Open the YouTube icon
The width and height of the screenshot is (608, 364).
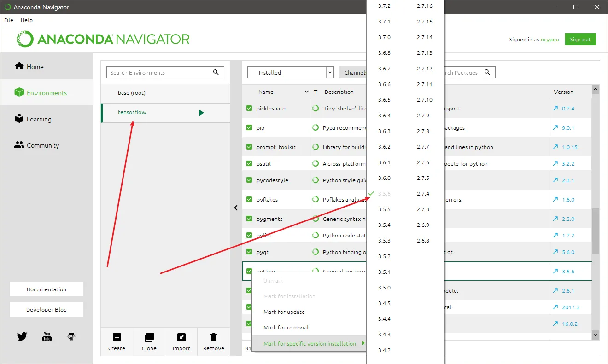[x=47, y=336]
